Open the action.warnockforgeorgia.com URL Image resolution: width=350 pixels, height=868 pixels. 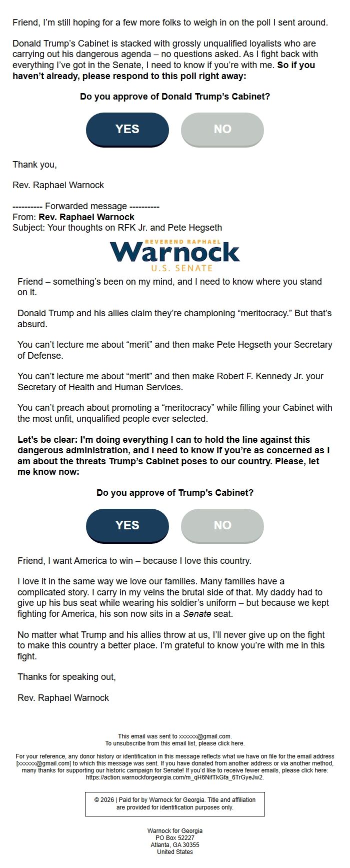pos(175,777)
